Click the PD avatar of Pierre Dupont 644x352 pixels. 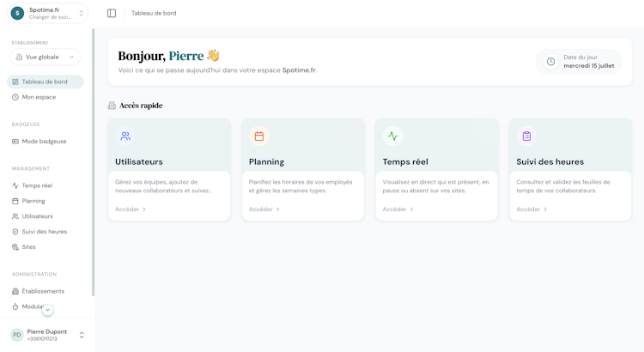[17, 335]
